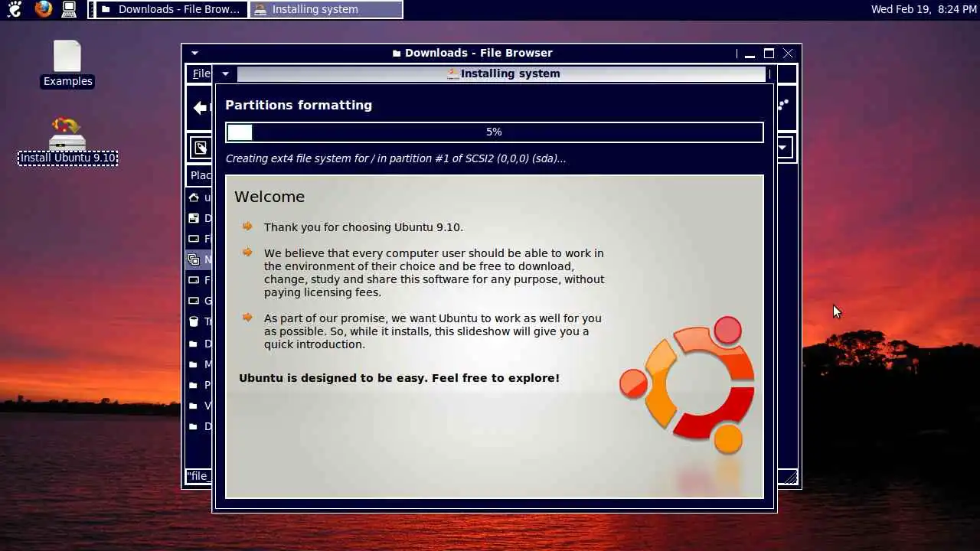Open File Browser window menu arrow

pos(194,53)
